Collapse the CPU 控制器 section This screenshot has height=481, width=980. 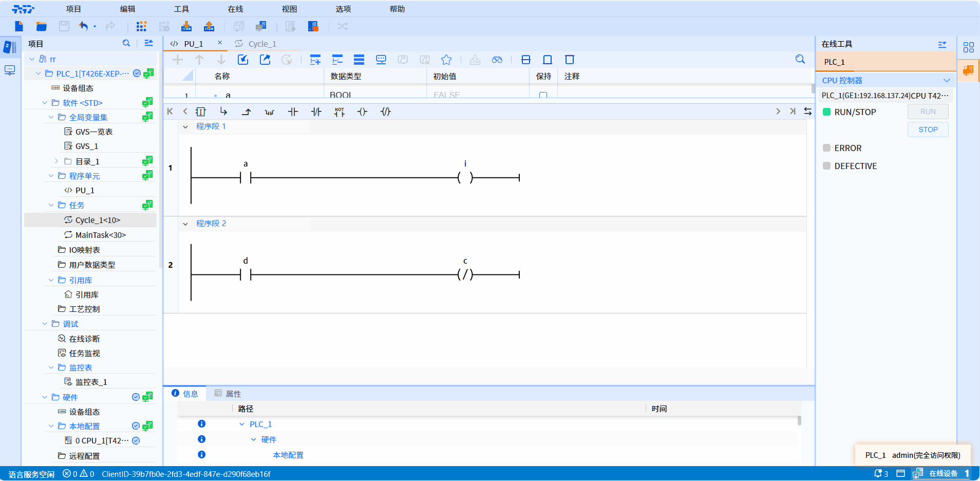[x=946, y=81]
